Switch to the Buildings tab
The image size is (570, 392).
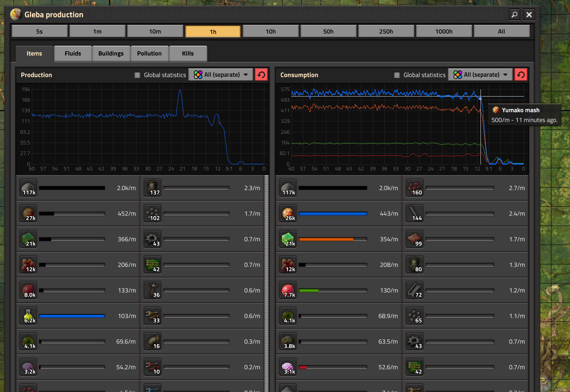point(111,53)
